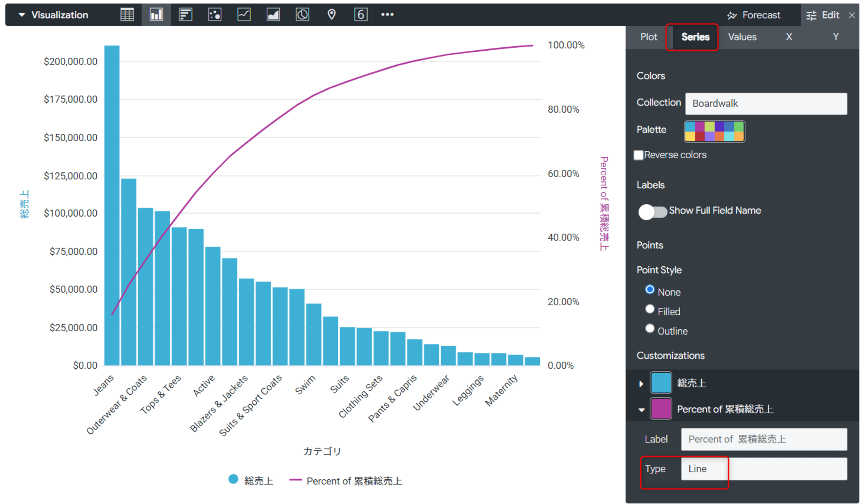
Task: Select the Map visualization icon
Action: pos(332,15)
